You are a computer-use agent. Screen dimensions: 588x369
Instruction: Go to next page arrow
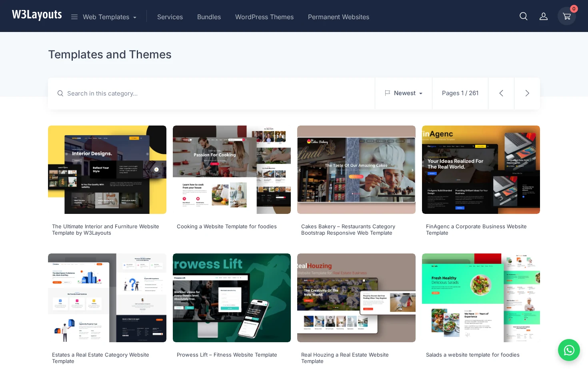pos(527,93)
